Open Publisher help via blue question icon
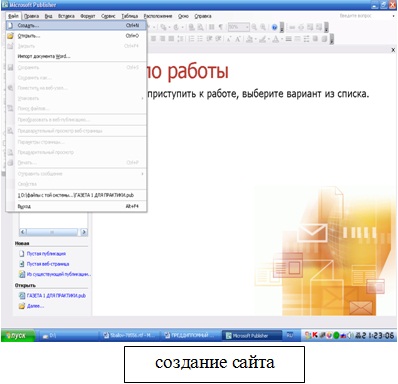 [274, 27]
